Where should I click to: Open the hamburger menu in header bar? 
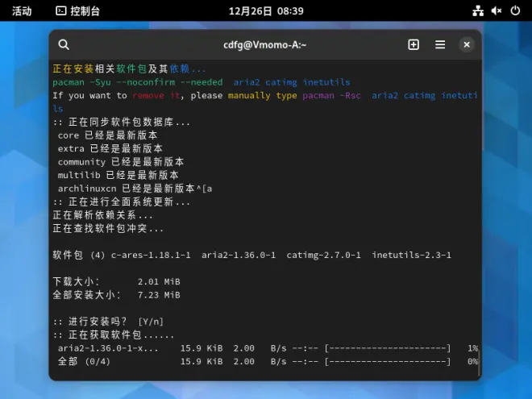[440, 45]
